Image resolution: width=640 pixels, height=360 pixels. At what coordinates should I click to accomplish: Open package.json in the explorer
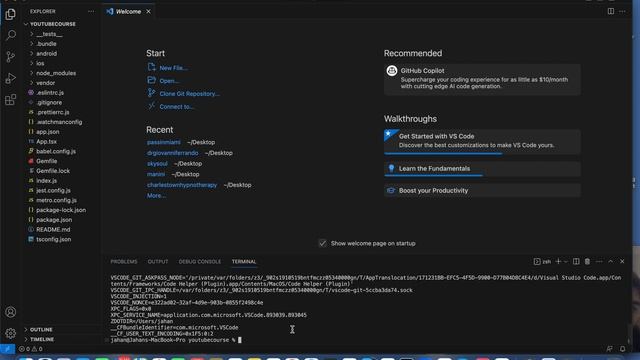coord(54,220)
